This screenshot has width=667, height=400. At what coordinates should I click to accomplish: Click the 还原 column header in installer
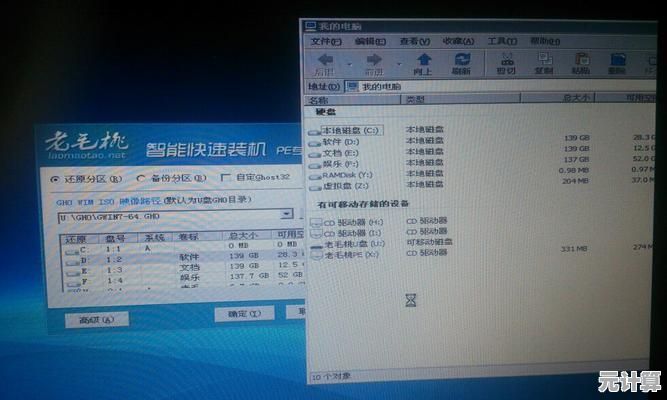click(80, 239)
